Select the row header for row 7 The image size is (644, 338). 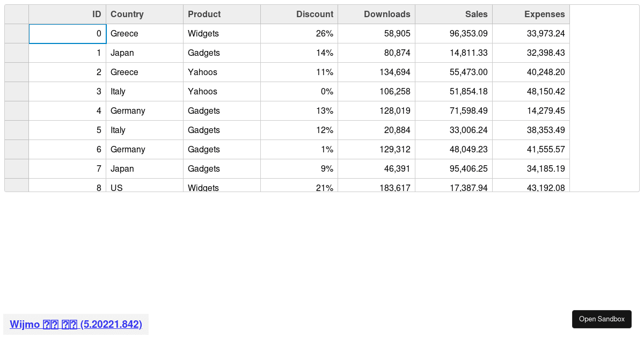[17, 169]
